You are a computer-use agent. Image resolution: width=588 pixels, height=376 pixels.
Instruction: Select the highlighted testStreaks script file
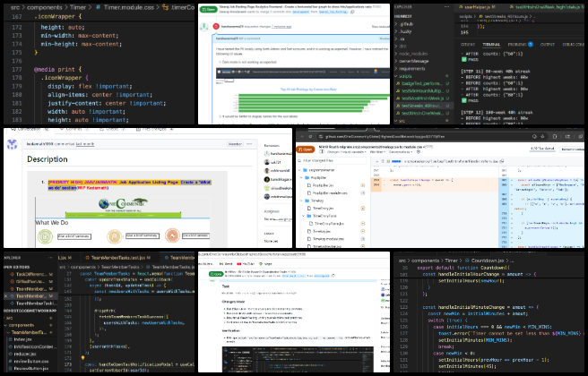click(x=423, y=106)
